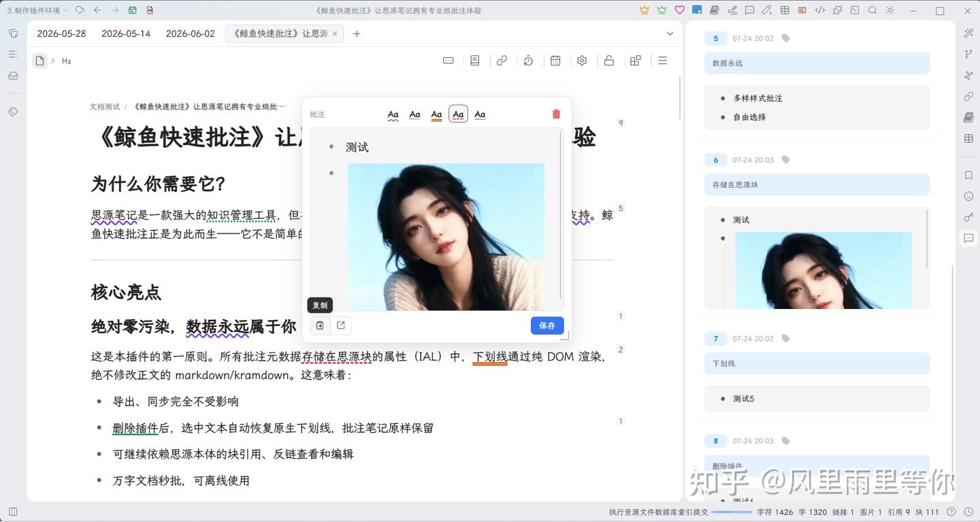Go back with the left arrow
This screenshot has height=522, width=980.
(x=97, y=10)
